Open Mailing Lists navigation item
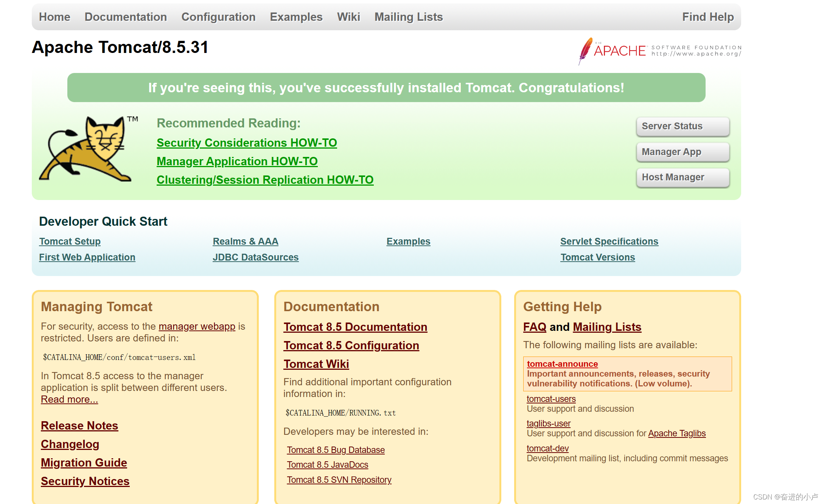This screenshot has height=504, width=824. click(x=408, y=17)
